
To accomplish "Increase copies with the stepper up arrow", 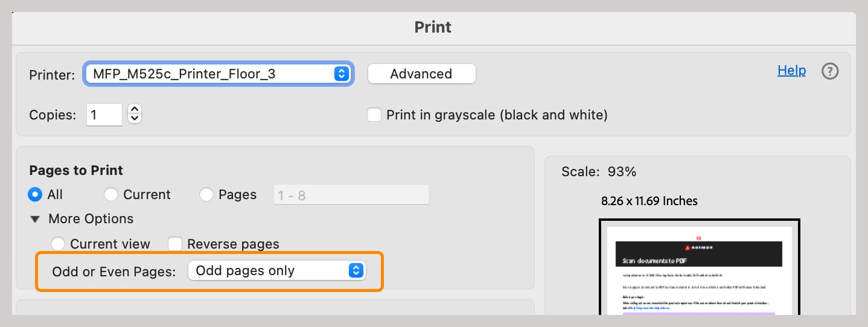I will pos(135,109).
